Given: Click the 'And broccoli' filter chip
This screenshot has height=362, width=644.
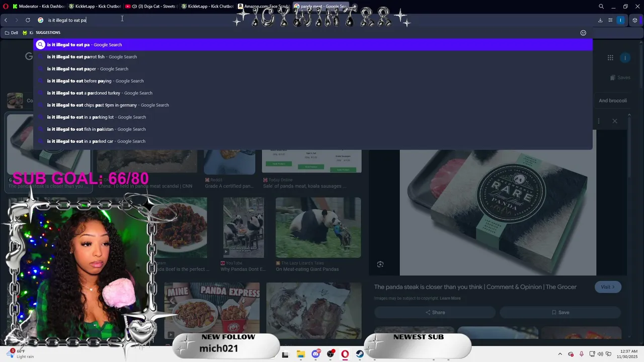Looking at the screenshot, I should point(612,101).
